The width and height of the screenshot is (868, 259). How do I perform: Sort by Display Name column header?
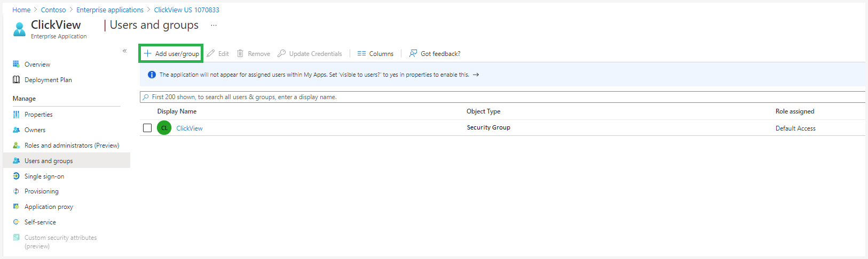click(x=177, y=111)
